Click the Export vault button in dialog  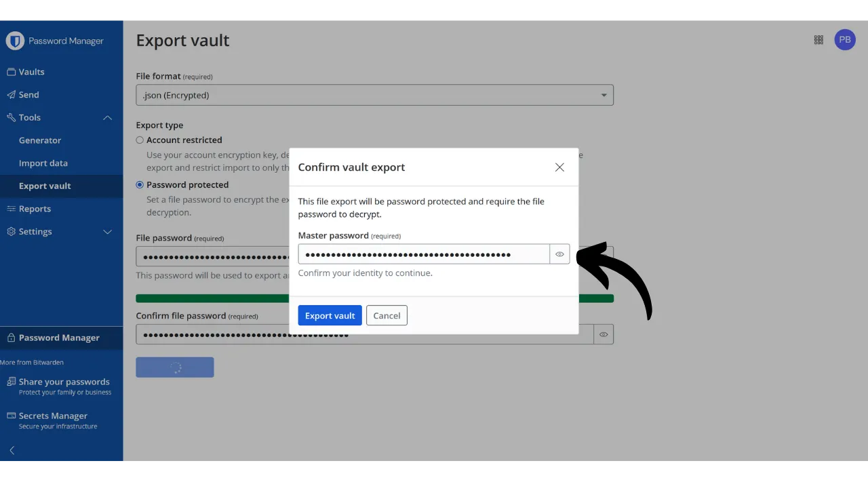330,315
